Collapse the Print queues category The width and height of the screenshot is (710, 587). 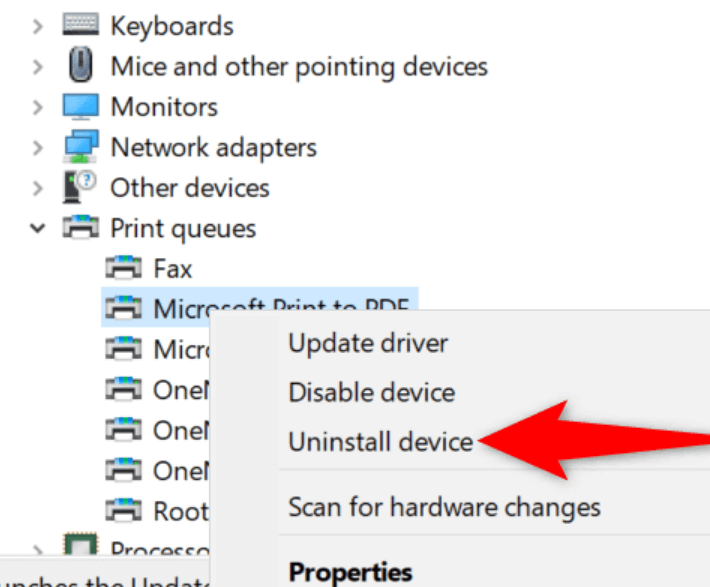point(38,228)
